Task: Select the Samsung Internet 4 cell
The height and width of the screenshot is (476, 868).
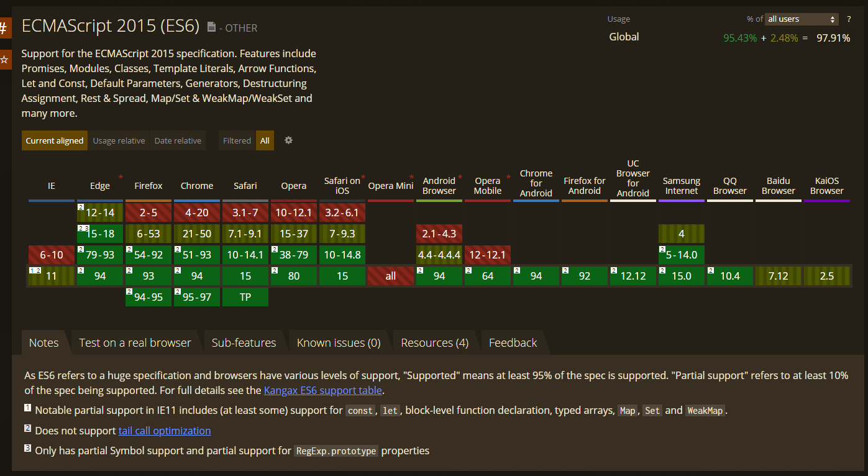Action: coord(682,234)
